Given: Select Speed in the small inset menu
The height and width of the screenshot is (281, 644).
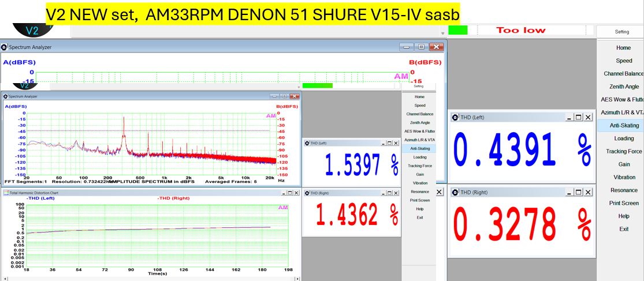Looking at the screenshot, I should 419,106.
